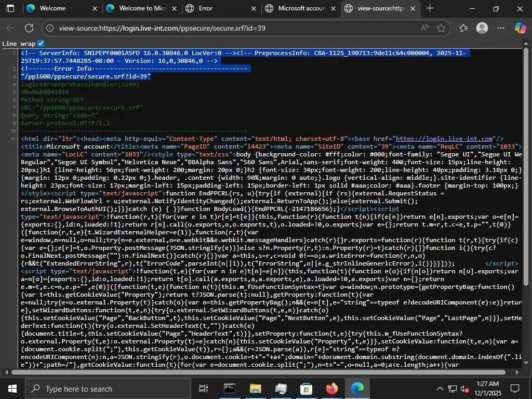
Task: Open the Copilot sidebar icon
Action: [x=520, y=28]
